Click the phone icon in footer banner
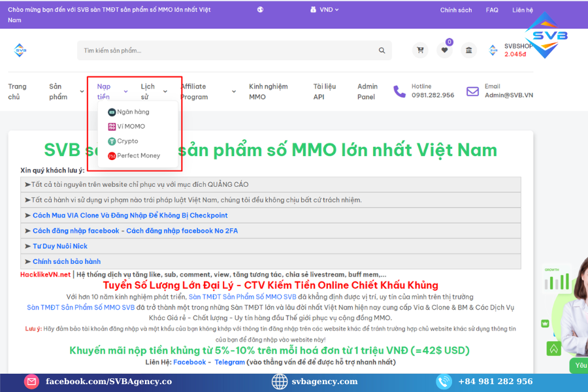This screenshot has width=588, height=392. (x=444, y=382)
